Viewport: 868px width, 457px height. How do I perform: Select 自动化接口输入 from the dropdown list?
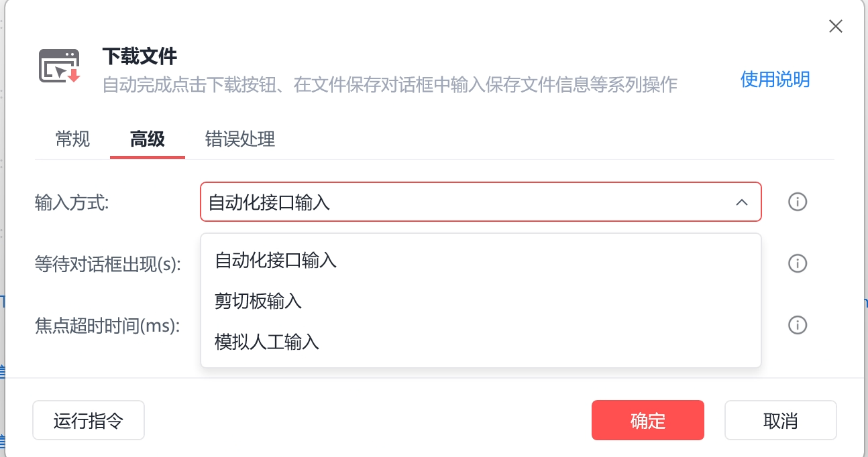tap(481, 260)
